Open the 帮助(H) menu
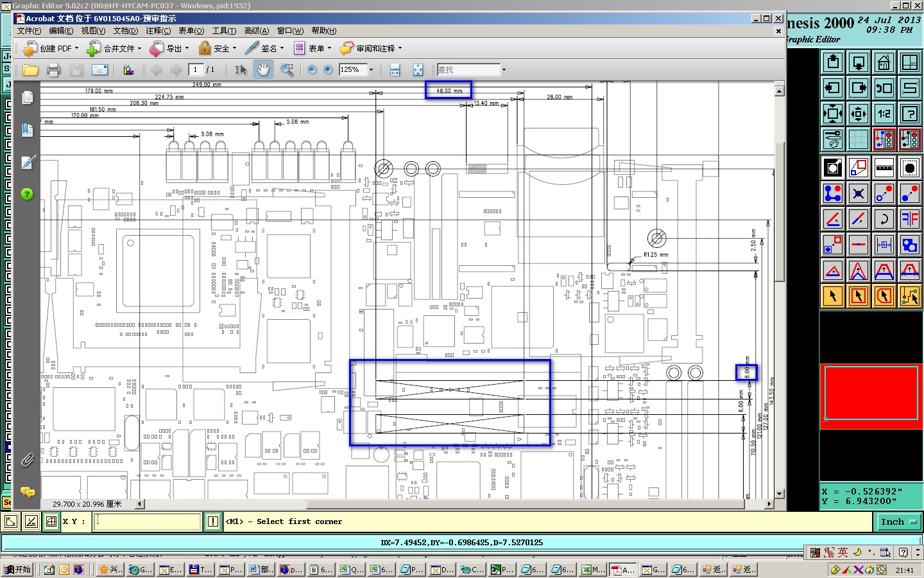This screenshot has width=924, height=578. click(x=323, y=31)
